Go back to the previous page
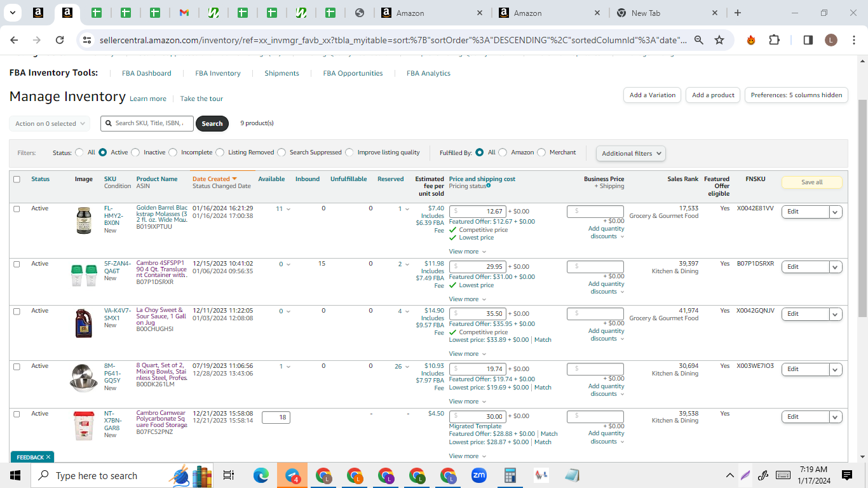This screenshot has width=868, height=488. click(x=14, y=40)
